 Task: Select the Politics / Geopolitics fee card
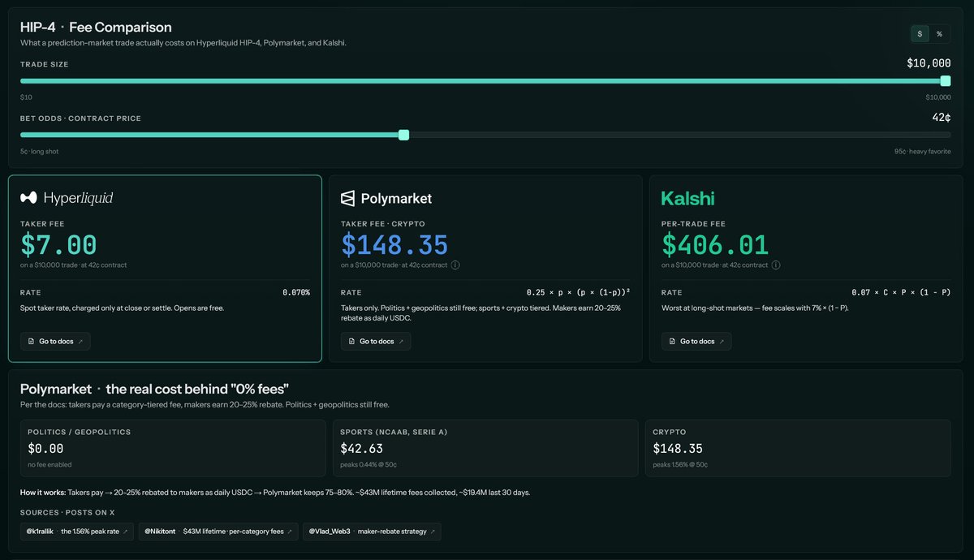[x=174, y=447]
